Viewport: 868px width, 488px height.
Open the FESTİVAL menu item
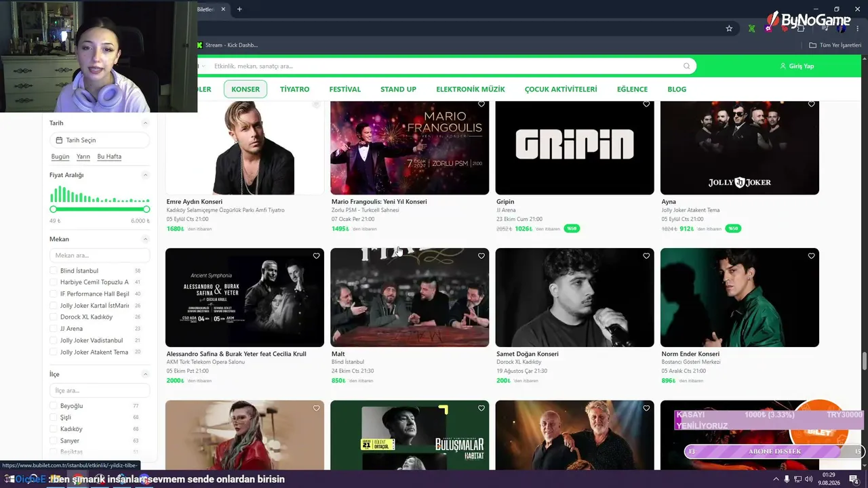click(345, 89)
